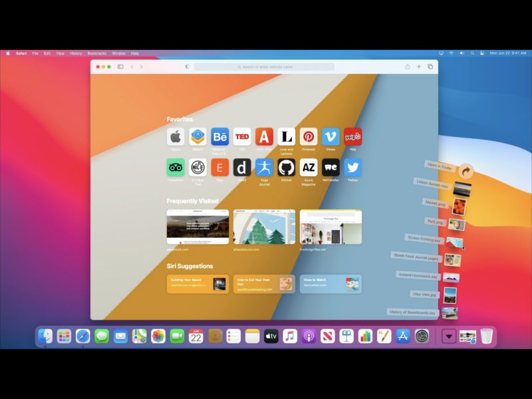Viewport: 532px width, 399px height.
Task: Open the Ones to Watch Siri suggestion
Action: tap(331, 284)
